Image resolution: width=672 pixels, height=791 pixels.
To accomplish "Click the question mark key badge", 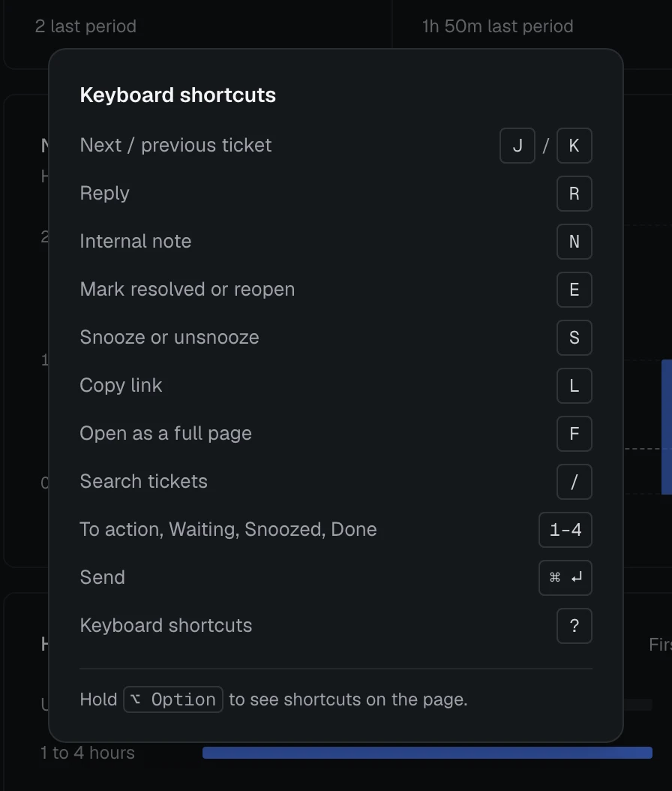I will coord(574,626).
